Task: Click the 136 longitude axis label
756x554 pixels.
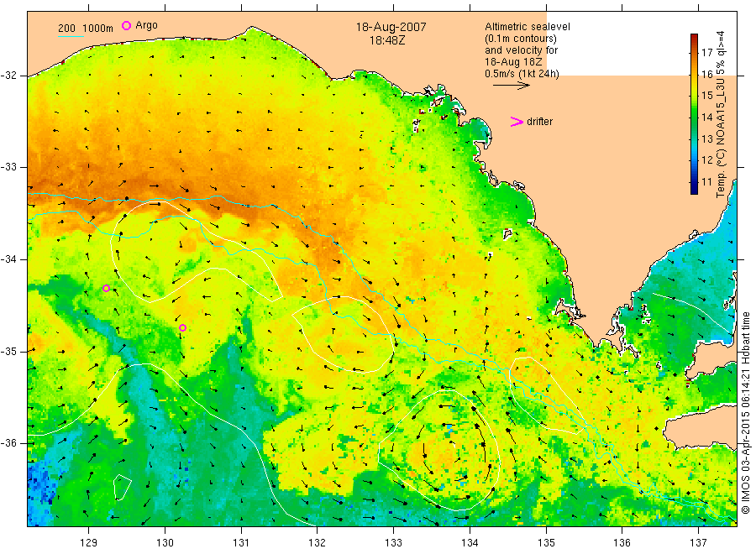Action: (x=622, y=543)
